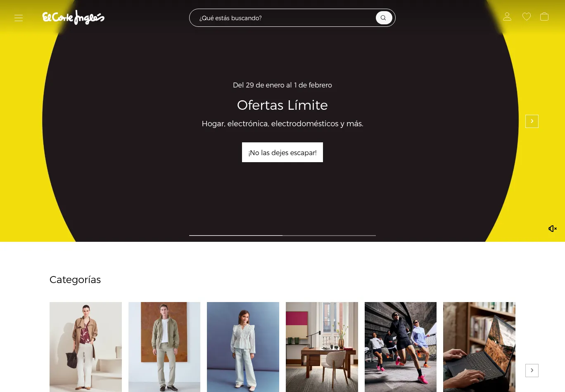
Task: Select the first banner progress segment
Action: [236, 235]
